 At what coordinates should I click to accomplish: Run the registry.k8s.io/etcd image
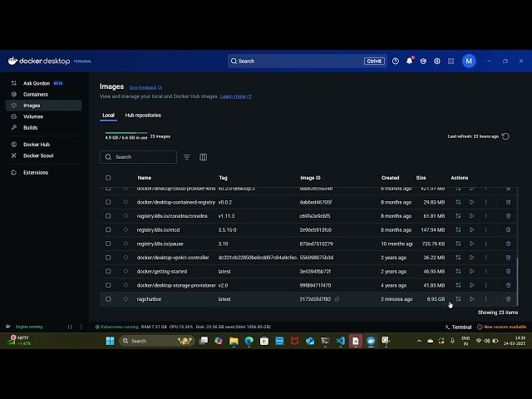472,229
